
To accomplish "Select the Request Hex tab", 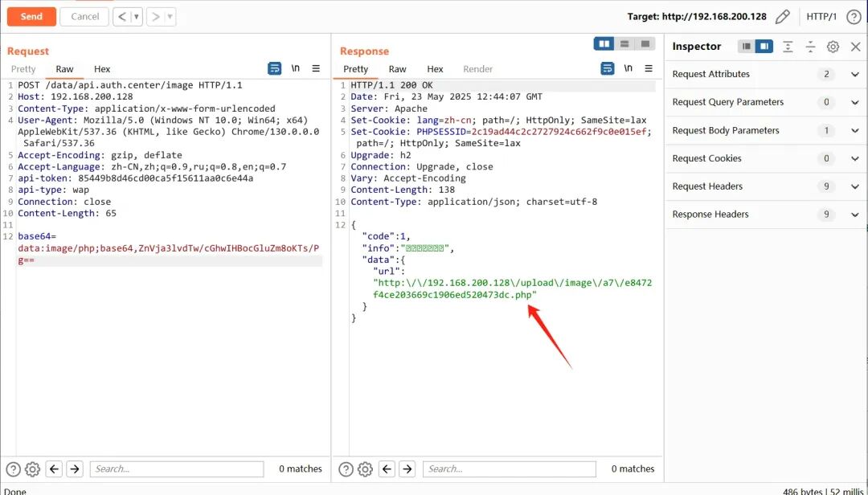I will click(x=102, y=69).
